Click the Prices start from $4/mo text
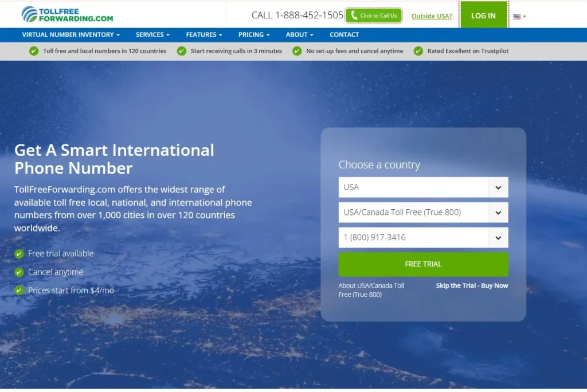 (71, 291)
